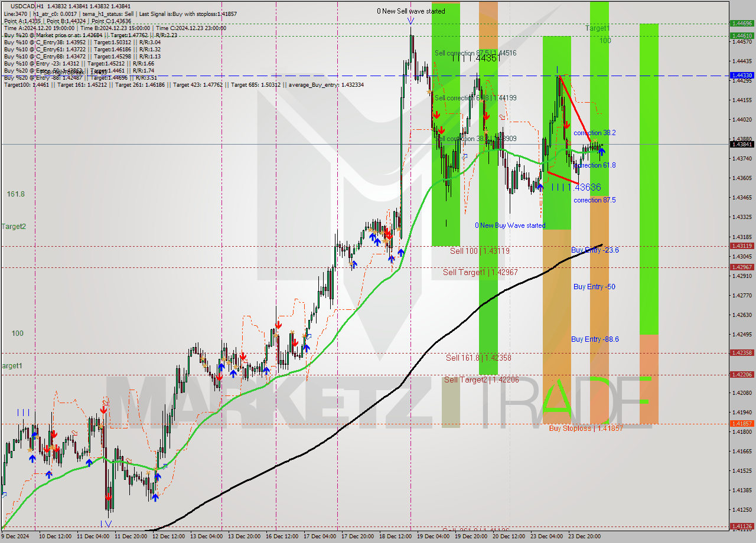Click the '13 Dec 20:00' time axis label
The image size is (756, 543).
coord(246,537)
